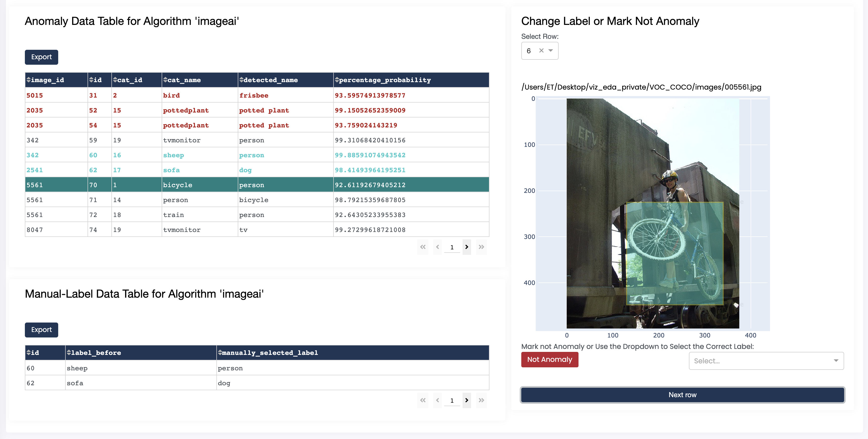868x439 pixels.
Task: Sort table by image_id column arrows
Action: (x=28, y=80)
